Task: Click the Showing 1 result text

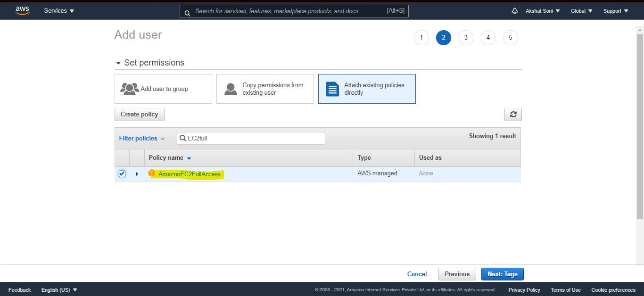Action: pos(492,136)
